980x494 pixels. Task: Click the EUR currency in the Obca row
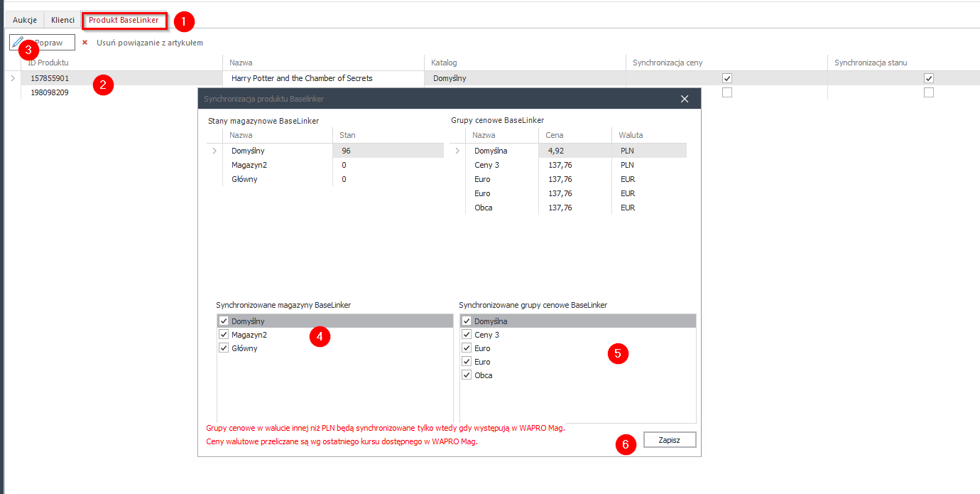click(628, 208)
